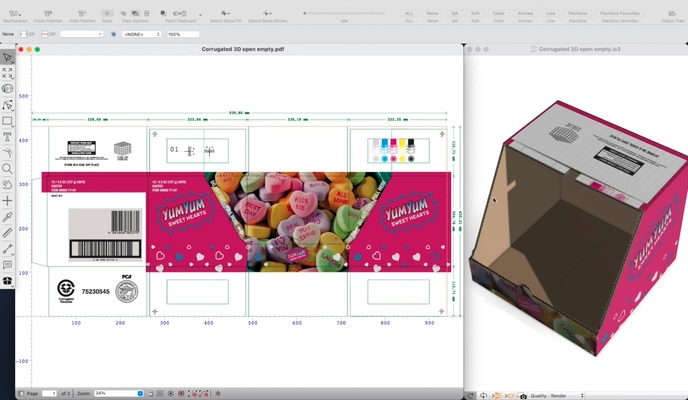Click Select Same Stroke

268,16
